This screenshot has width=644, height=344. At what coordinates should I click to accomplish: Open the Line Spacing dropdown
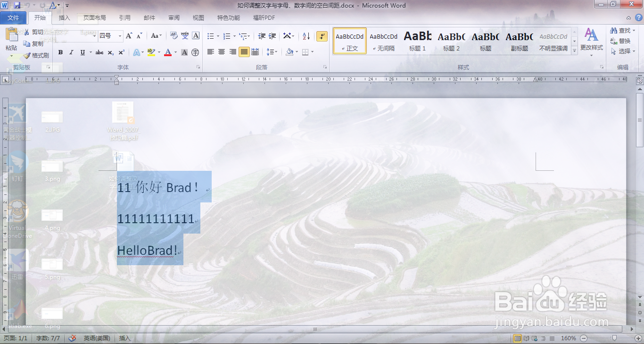tap(272, 52)
